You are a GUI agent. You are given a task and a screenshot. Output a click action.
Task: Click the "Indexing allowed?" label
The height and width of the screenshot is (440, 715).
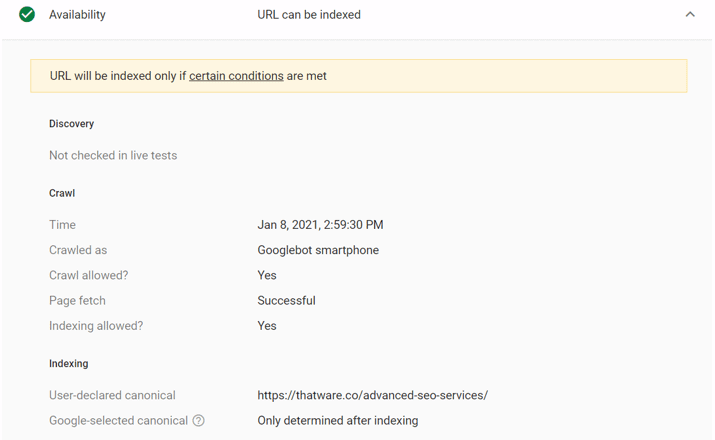(96, 326)
